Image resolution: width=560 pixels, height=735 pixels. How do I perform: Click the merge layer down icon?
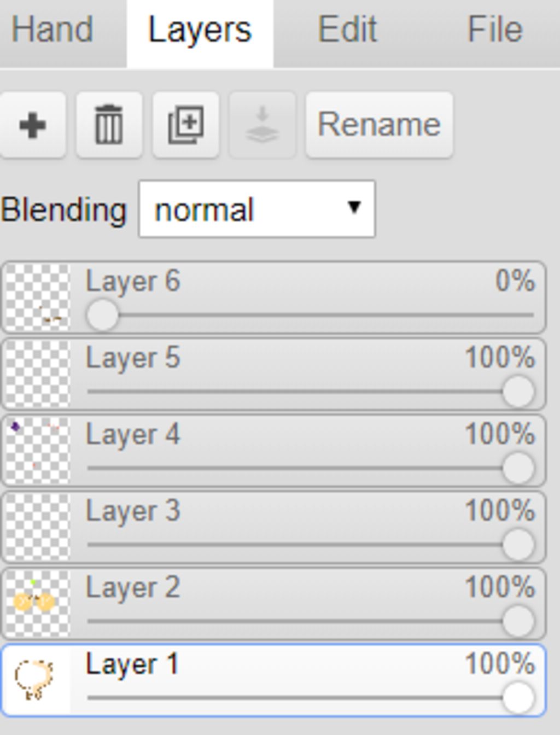tap(262, 125)
